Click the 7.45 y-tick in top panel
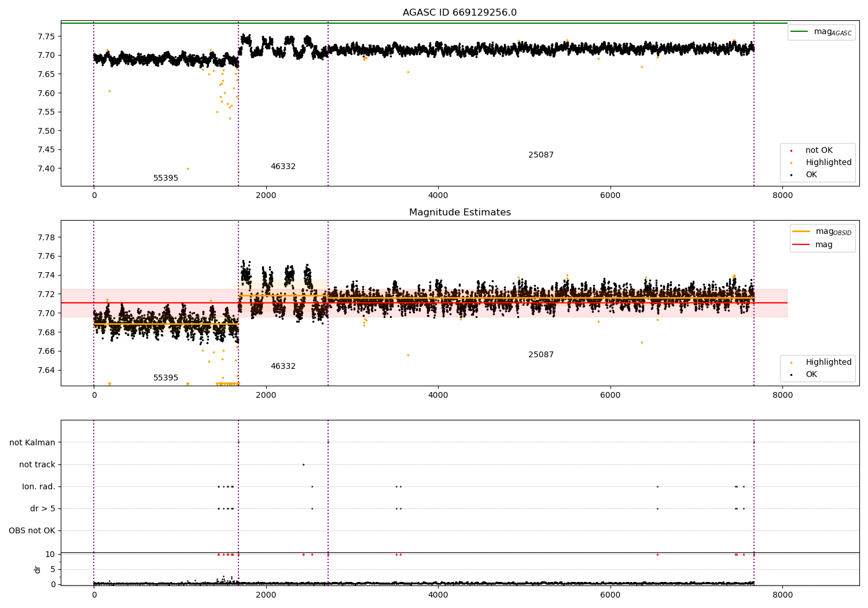Screen dimensions: 868x608 pos(46,150)
